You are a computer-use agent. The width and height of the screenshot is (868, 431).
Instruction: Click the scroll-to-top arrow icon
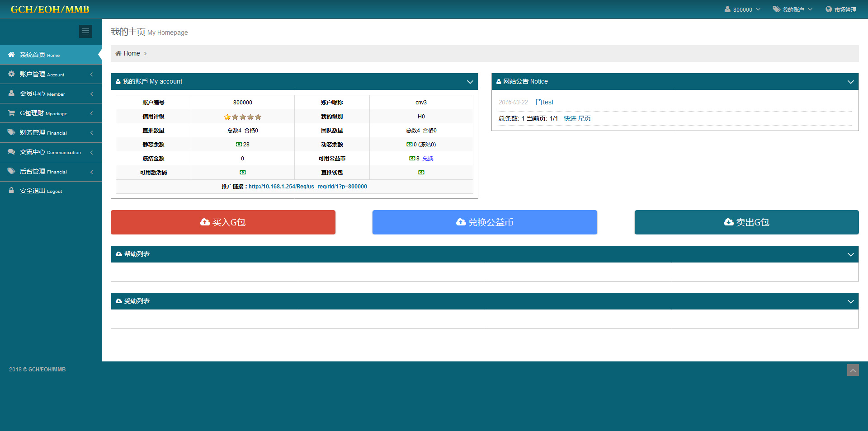coord(853,370)
